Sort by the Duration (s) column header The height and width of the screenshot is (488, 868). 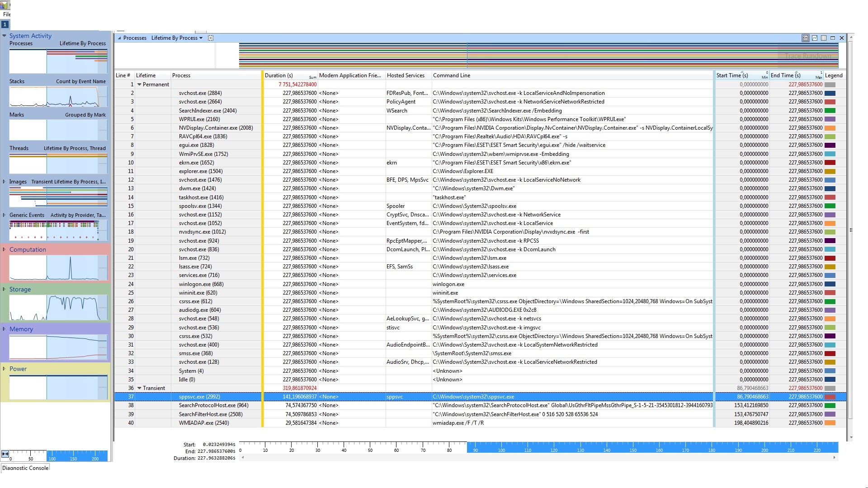click(x=279, y=75)
